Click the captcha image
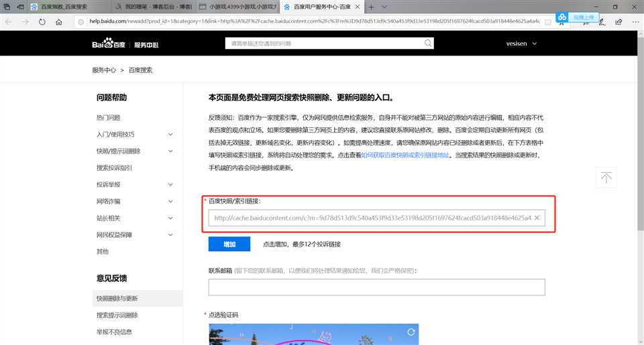Screen dimensions: 644x345 (314, 334)
